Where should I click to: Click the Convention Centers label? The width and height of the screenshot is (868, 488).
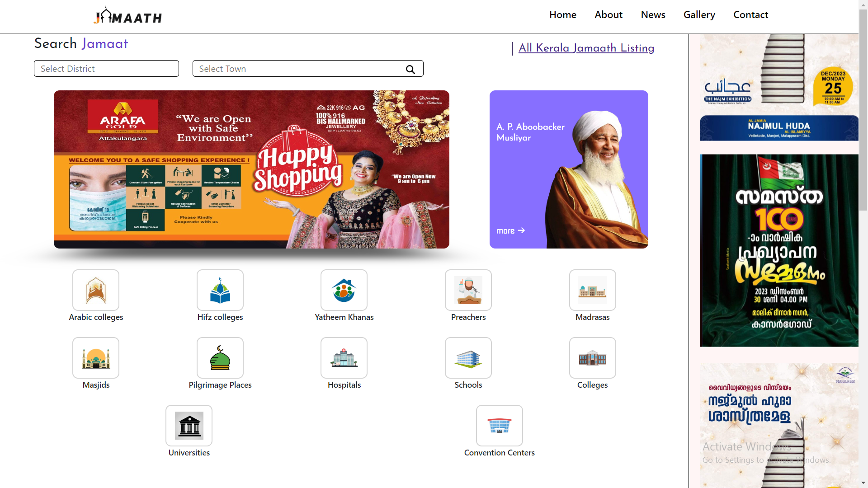[500, 453]
